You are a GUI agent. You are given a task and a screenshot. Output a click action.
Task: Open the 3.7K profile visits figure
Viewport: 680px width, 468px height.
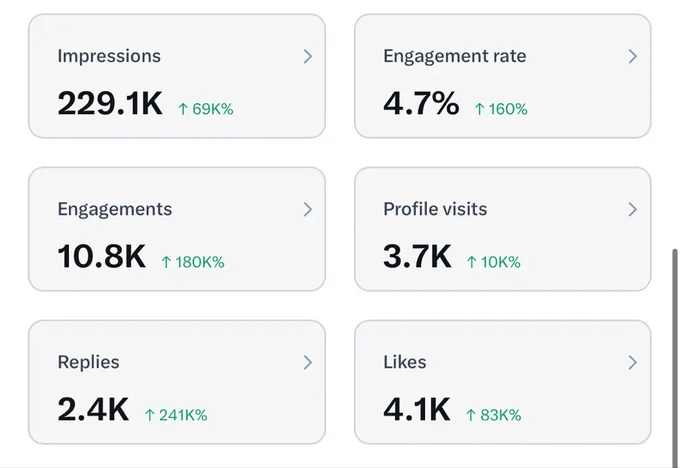(x=417, y=256)
